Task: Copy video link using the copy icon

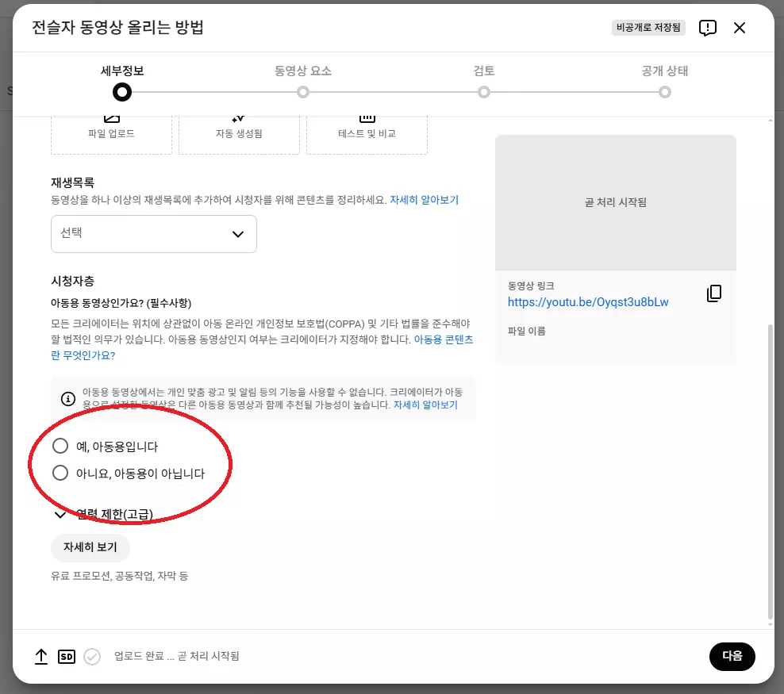Action: 714,293
